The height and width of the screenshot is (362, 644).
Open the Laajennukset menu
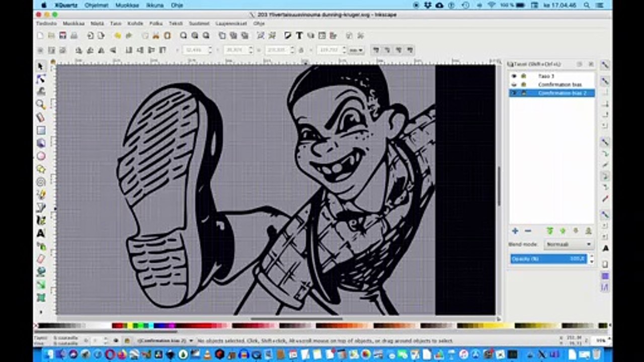click(231, 24)
